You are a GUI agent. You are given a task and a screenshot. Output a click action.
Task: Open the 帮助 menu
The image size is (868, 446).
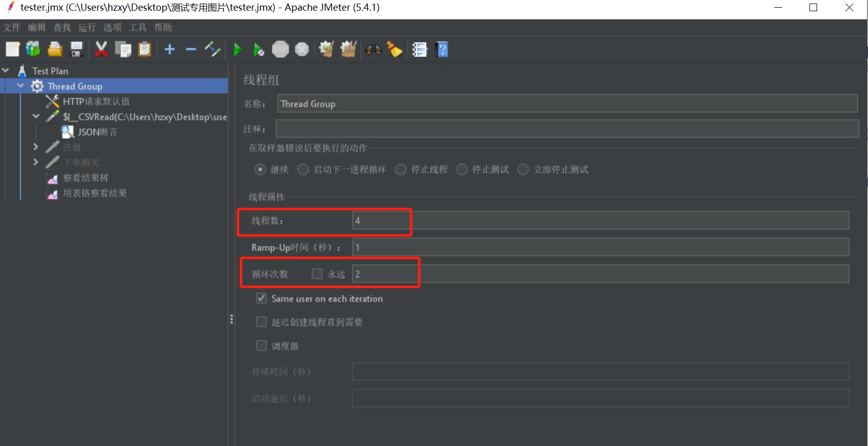(x=163, y=27)
